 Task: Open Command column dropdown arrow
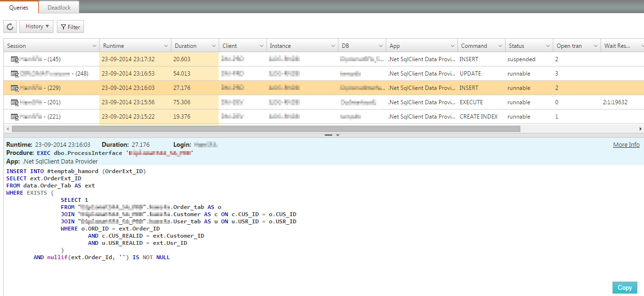[500, 46]
